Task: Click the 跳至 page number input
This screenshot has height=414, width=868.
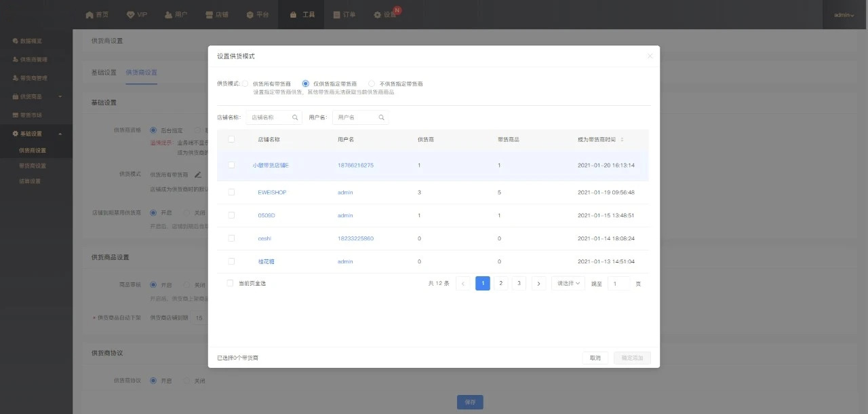Action: pos(618,284)
